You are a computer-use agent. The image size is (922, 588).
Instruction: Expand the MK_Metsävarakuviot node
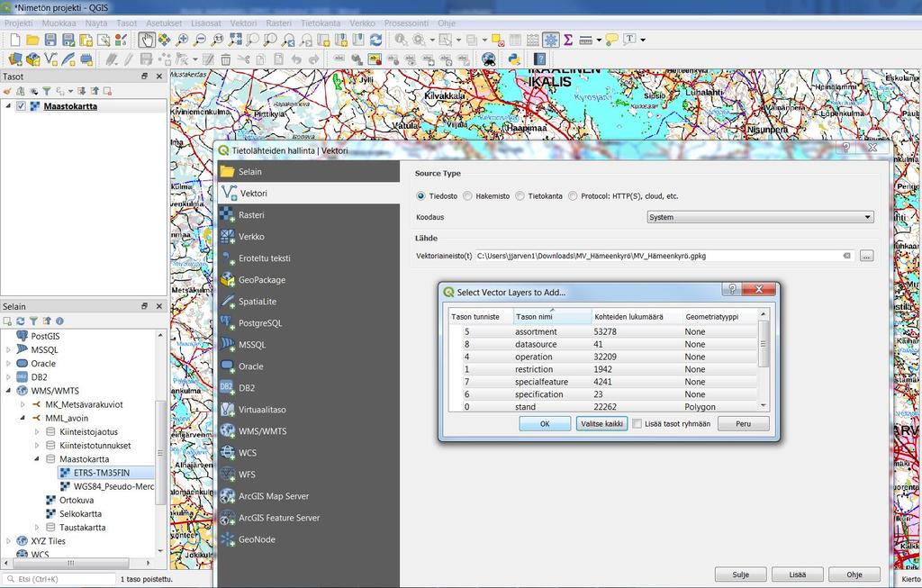click(x=23, y=404)
